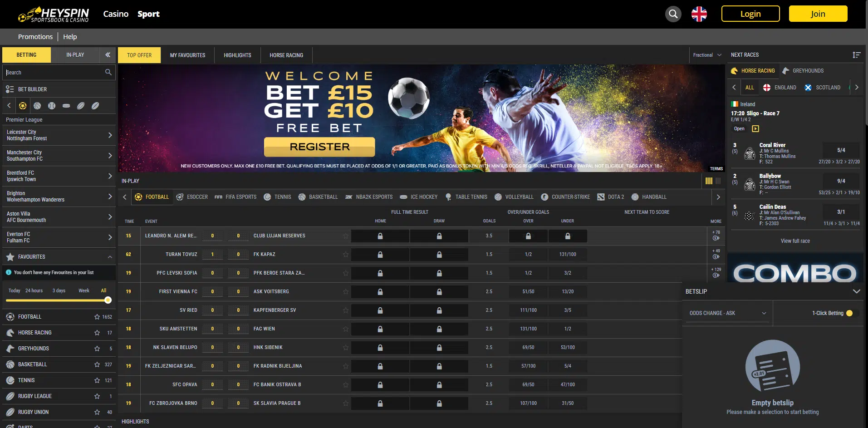Open Fractional odds format dropdown
This screenshot has width=868, height=428.
click(707, 55)
